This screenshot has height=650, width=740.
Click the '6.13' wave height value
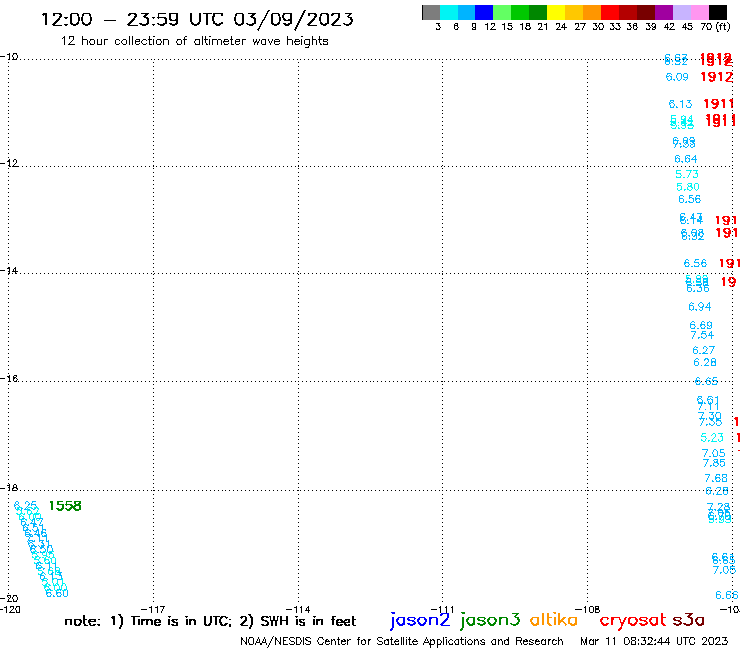681,104
